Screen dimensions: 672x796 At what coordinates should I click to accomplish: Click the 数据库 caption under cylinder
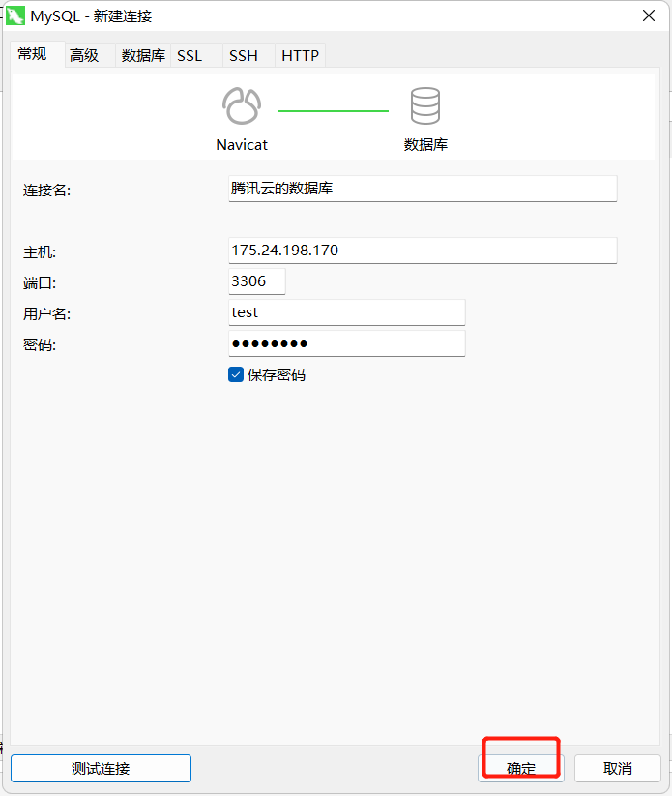[425, 145]
